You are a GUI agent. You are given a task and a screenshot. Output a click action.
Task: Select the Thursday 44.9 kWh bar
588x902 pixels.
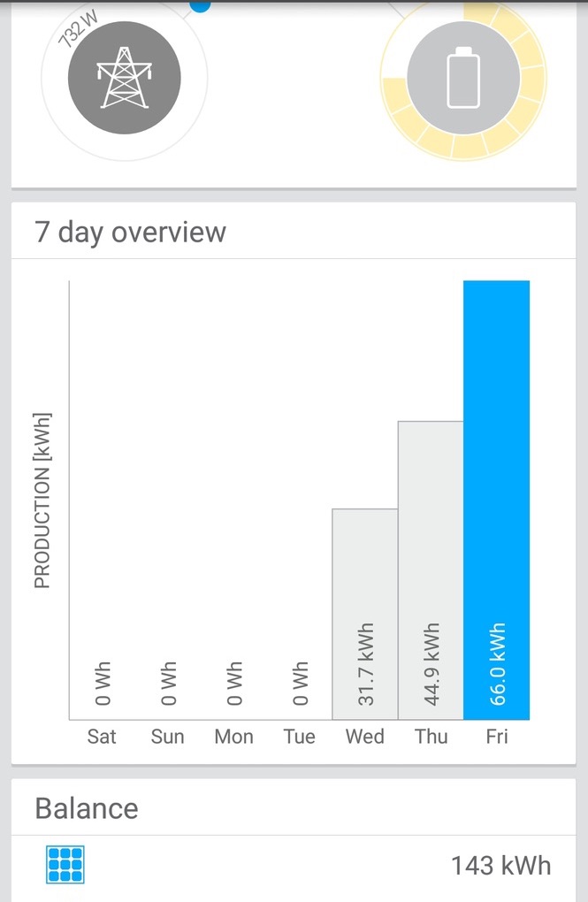tap(431, 570)
